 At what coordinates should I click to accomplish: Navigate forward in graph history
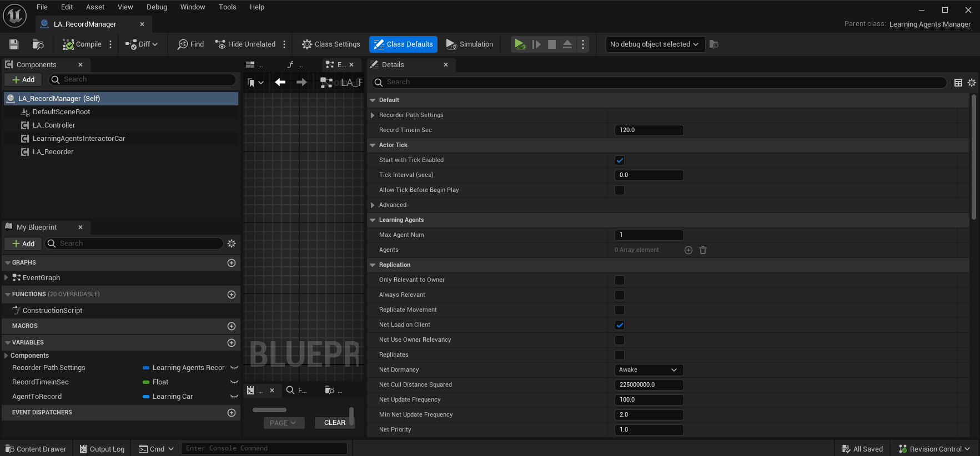pos(301,82)
